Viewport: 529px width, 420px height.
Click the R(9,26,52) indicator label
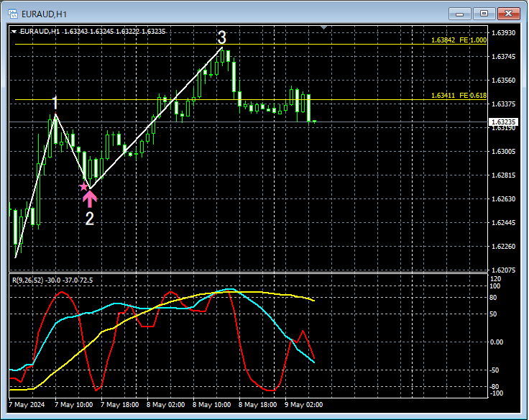[x=52, y=280]
